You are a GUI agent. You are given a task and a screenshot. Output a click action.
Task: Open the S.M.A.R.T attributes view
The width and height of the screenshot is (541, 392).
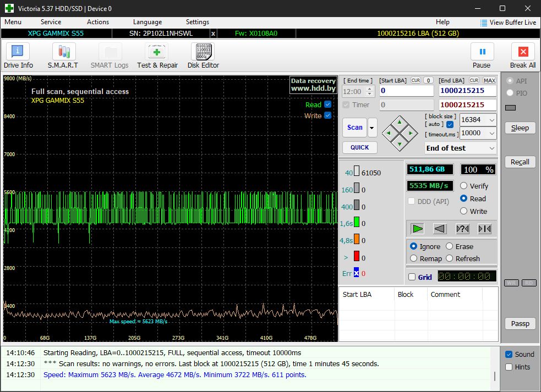point(63,56)
